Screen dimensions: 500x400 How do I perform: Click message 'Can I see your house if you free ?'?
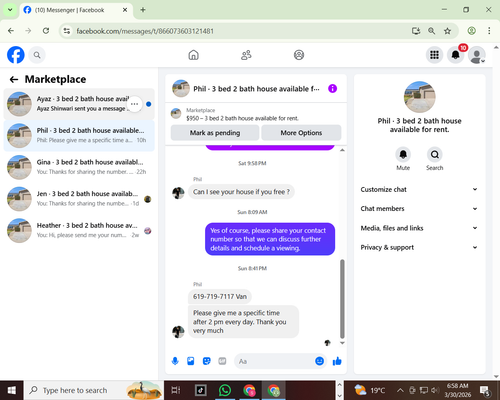point(241,192)
